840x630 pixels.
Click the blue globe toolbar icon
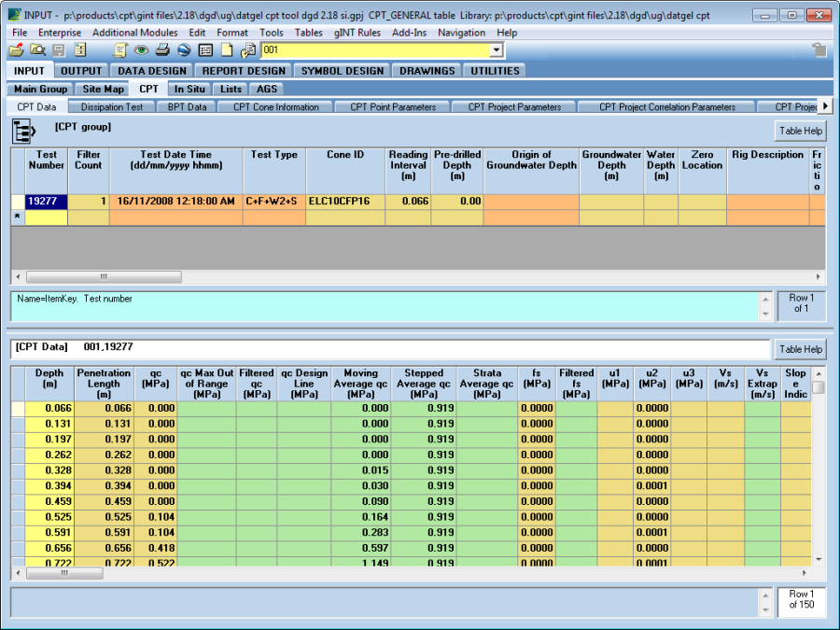184,50
